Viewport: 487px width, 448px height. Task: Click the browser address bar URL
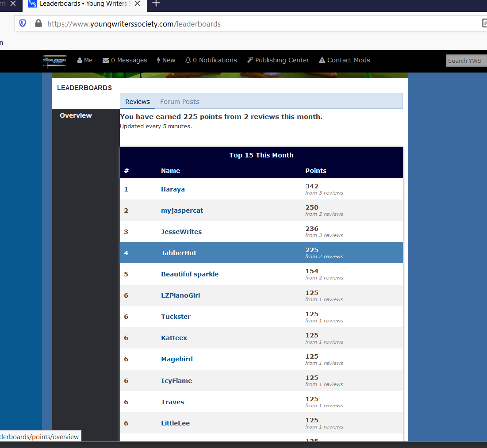point(134,24)
